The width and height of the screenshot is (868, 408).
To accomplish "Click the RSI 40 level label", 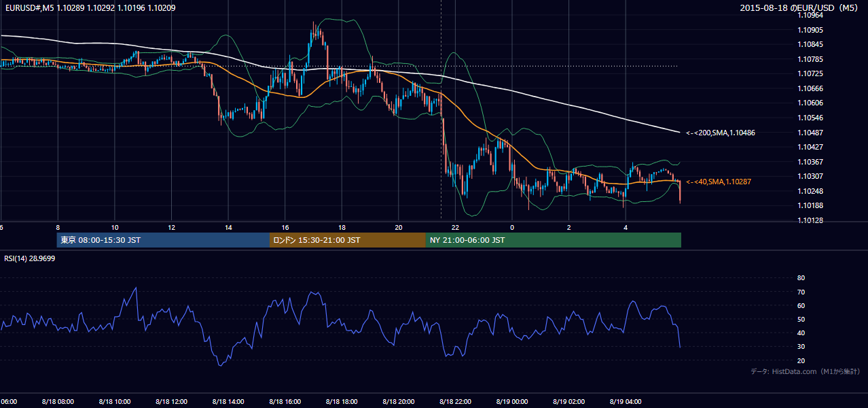I will pyautogui.click(x=801, y=333).
